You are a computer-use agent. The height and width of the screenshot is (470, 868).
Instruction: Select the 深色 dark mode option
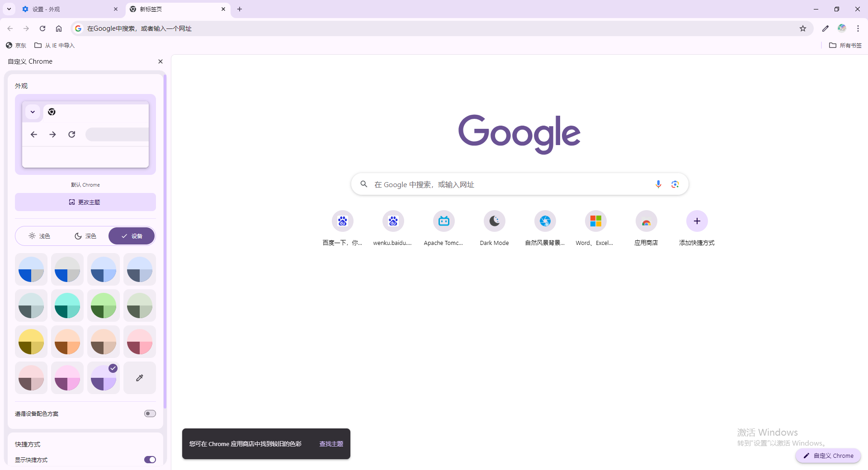[x=85, y=236]
